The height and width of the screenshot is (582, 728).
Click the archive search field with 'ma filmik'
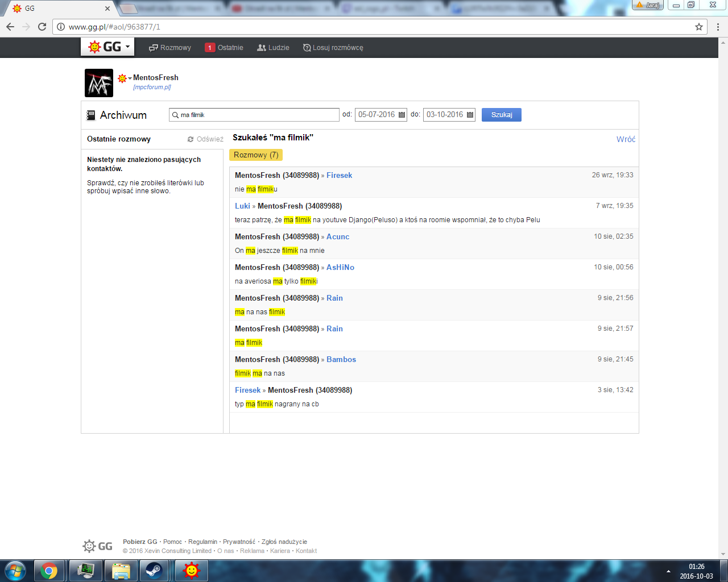click(254, 115)
